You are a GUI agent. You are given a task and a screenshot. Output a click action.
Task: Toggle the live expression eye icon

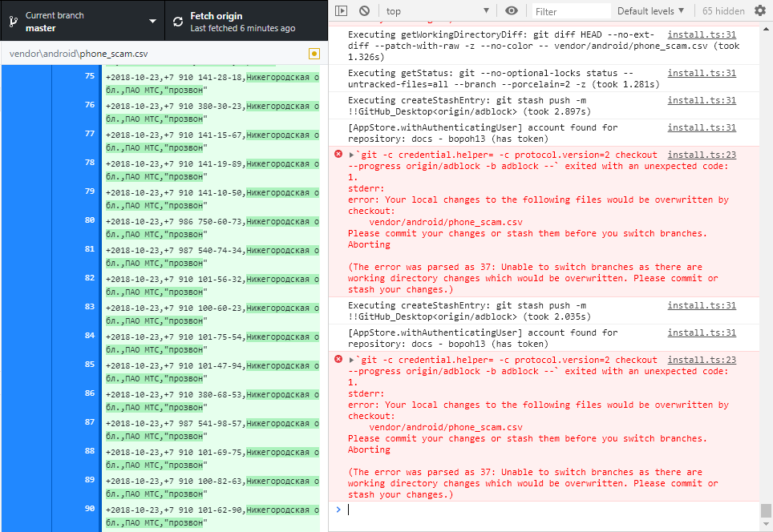512,10
